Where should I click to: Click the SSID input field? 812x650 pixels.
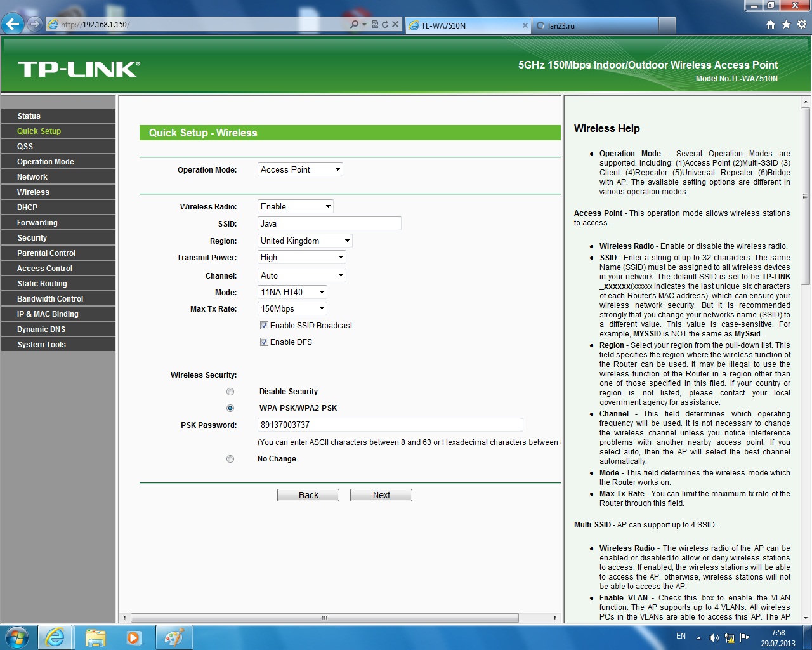click(329, 223)
